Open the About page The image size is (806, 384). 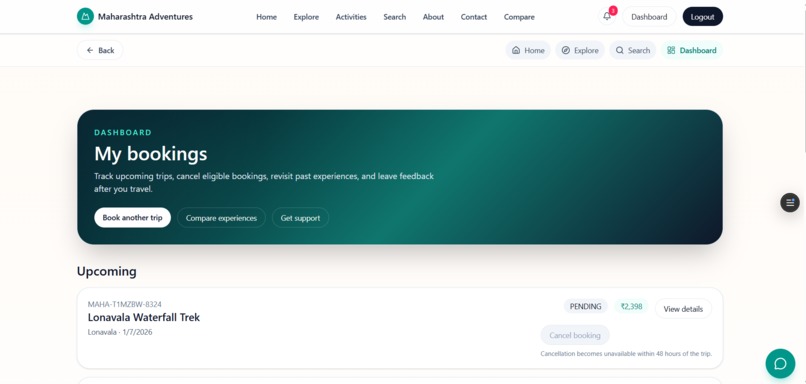433,17
